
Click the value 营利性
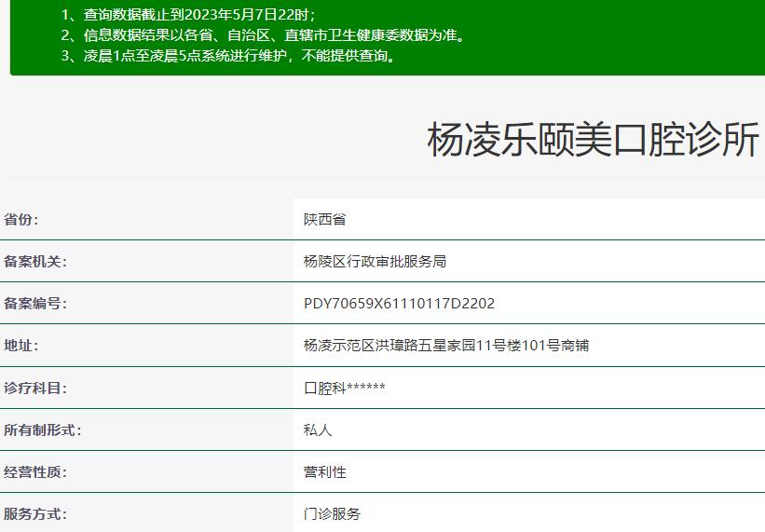click(325, 472)
